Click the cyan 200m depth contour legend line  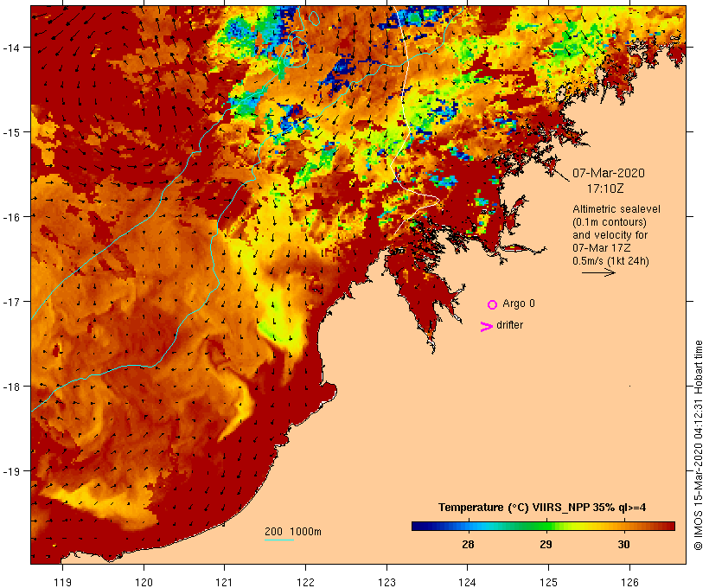click(279, 540)
